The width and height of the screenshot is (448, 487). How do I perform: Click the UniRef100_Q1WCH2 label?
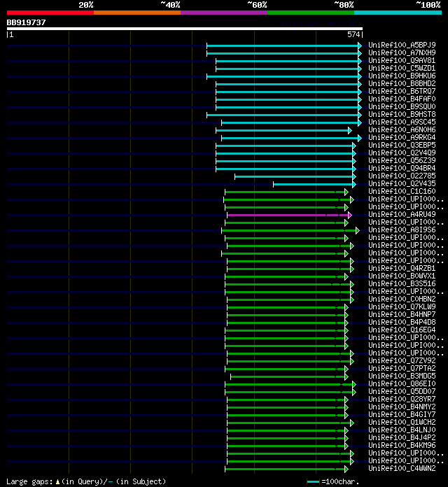tap(402, 423)
